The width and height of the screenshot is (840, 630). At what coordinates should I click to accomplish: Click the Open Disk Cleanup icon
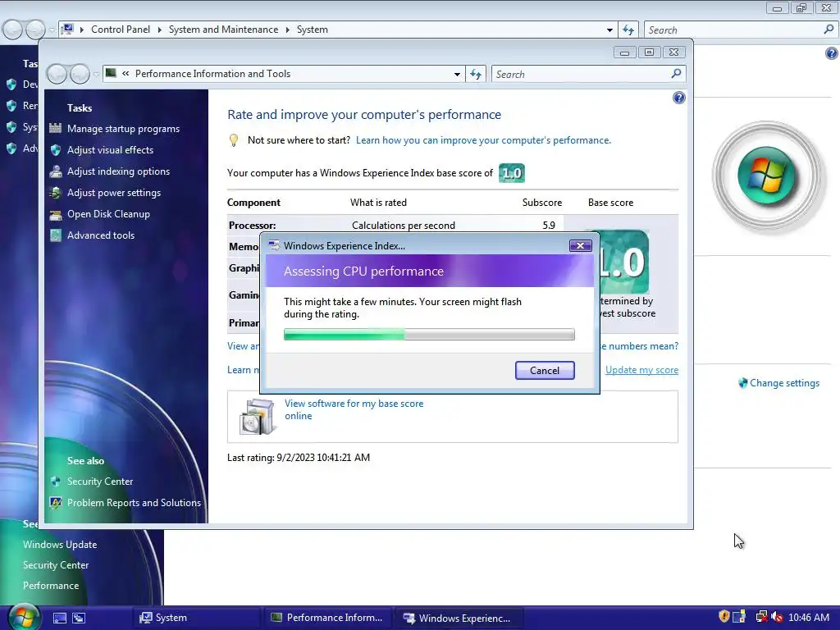(55, 214)
